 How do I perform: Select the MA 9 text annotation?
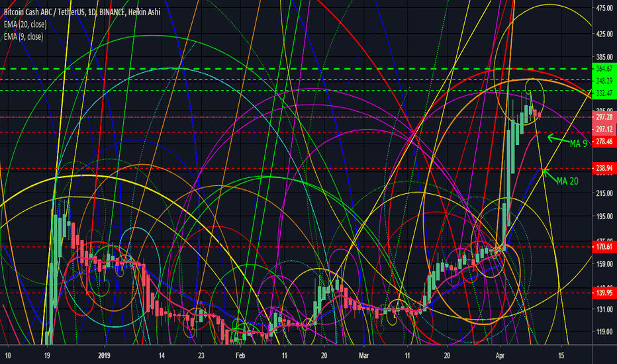[579, 144]
